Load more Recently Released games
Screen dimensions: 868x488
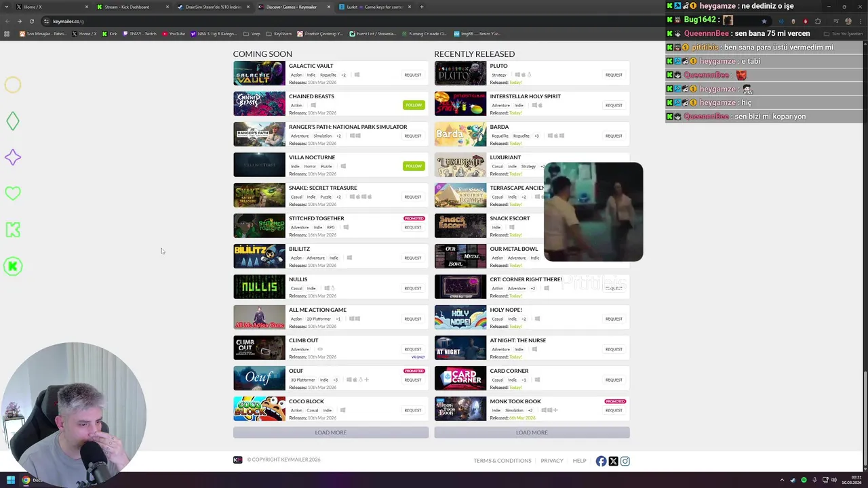(532, 432)
